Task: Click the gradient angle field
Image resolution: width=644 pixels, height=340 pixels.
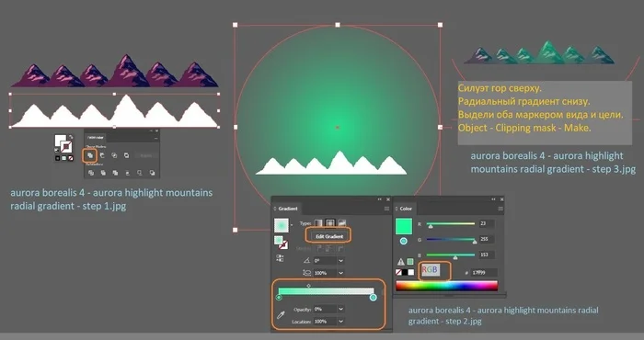Action: [325, 260]
